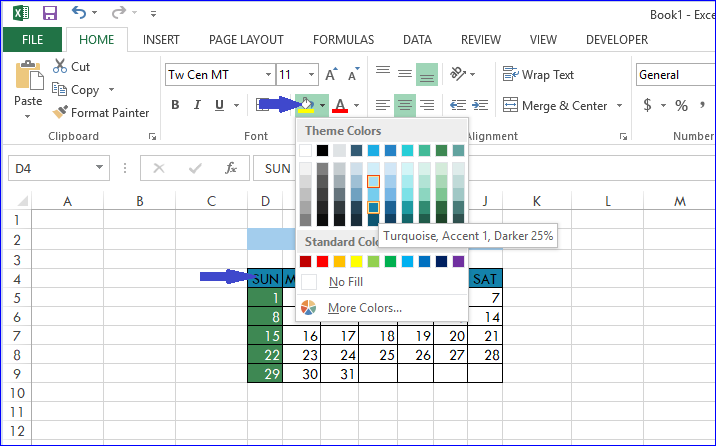Decrease the cell indent

click(458, 105)
